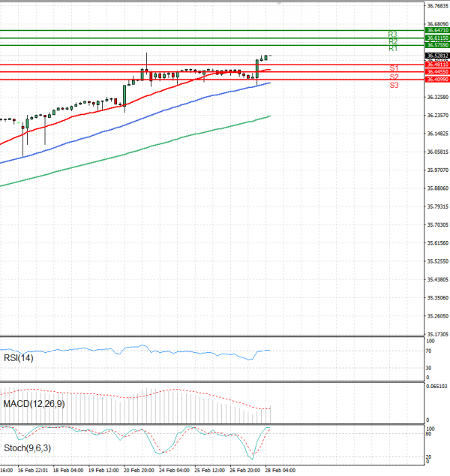The image size is (450, 476).
Task: Click the 36.61150 green price tag
Action: 436,38
